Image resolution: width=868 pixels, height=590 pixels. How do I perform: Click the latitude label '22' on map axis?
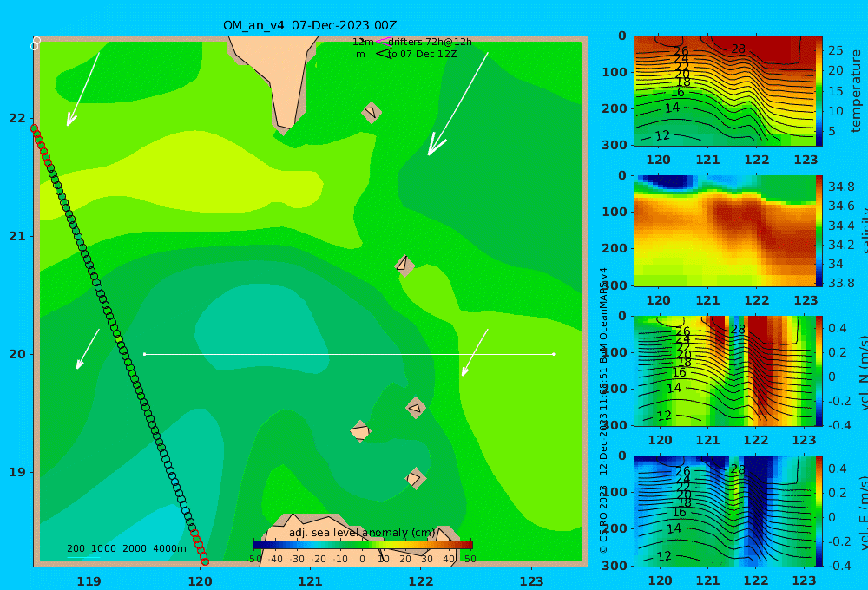17,118
